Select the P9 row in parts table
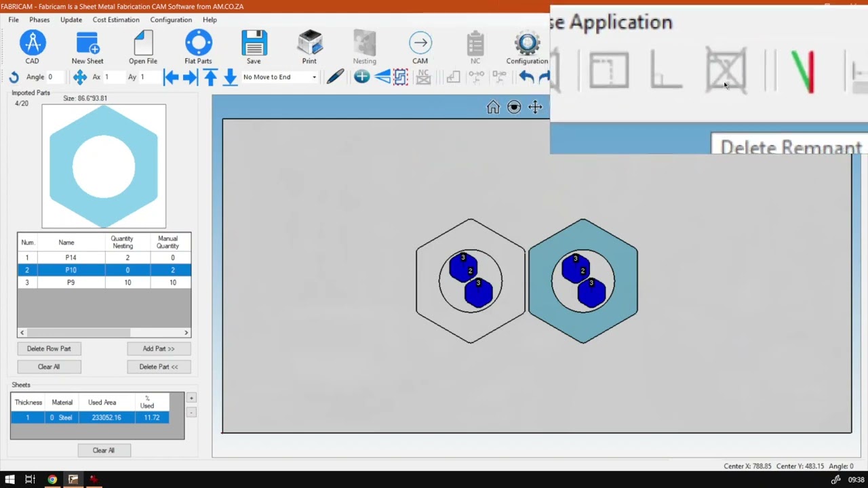The width and height of the screenshot is (868, 488). (x=104, y=283)
